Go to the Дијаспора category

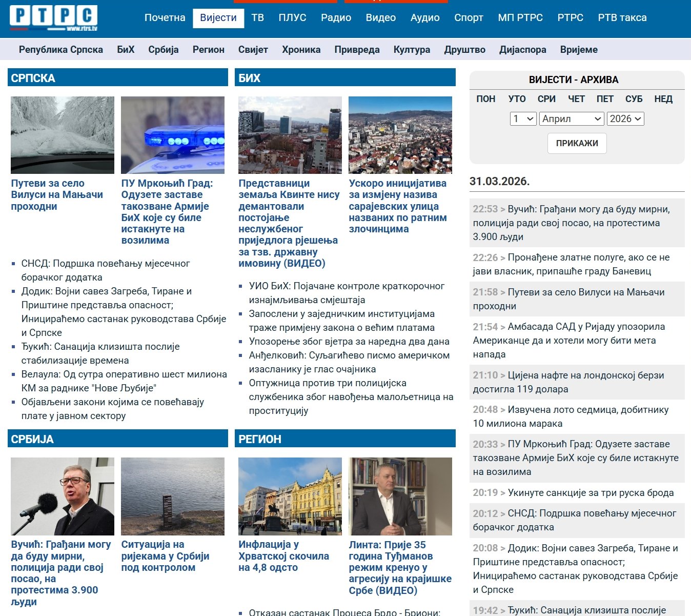[522, 50]
